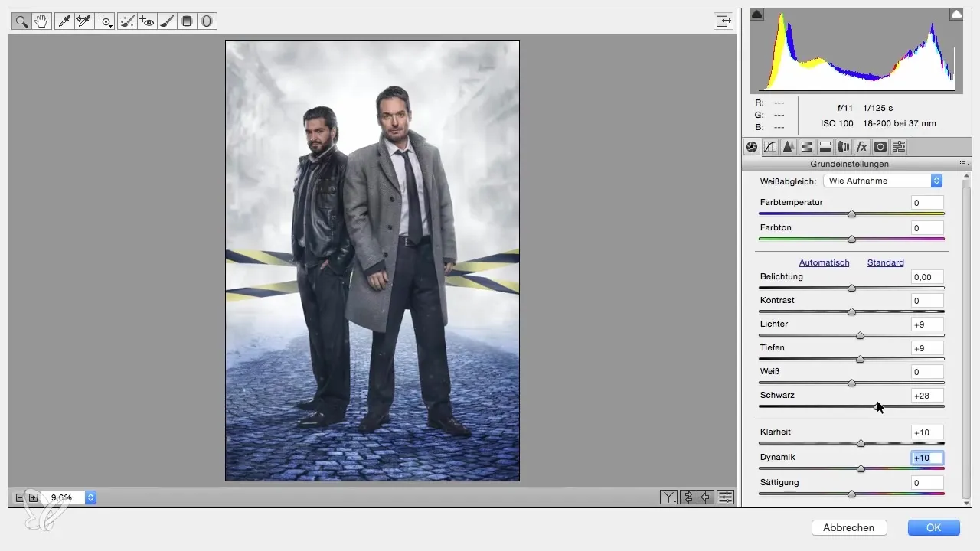Open the Grundeinstellungen (Basic) tab
The width and height of the screenshot is (980, 551).
752,147
